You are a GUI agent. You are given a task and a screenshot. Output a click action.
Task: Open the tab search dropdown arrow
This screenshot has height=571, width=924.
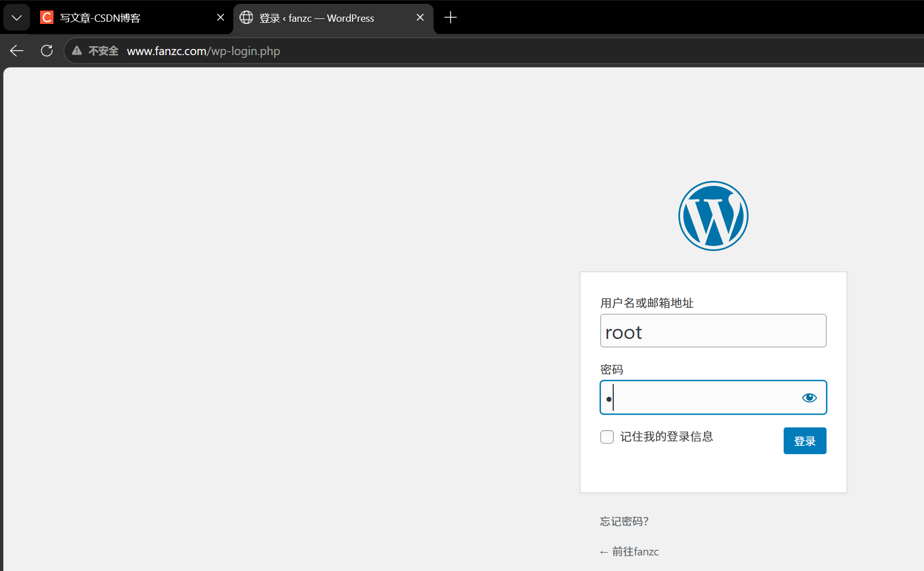(17, 18)
